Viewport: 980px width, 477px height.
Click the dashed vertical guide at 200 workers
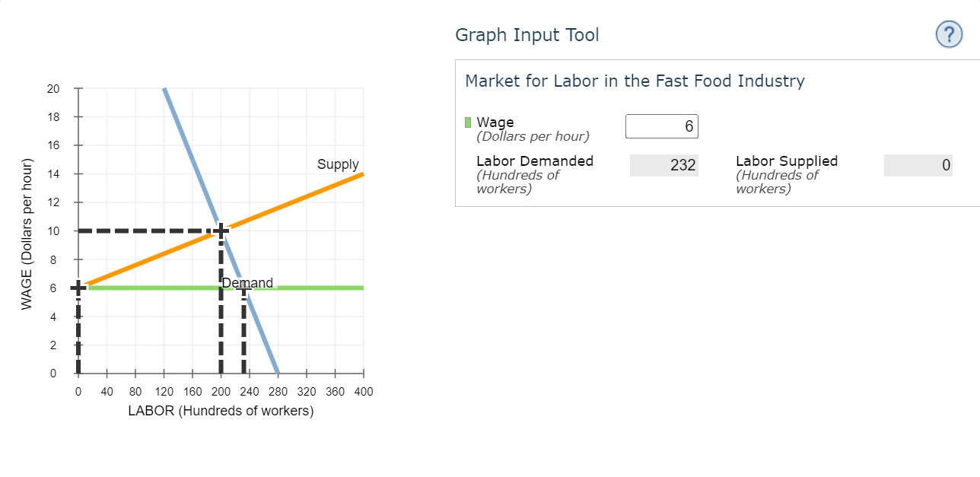[221, 335]
